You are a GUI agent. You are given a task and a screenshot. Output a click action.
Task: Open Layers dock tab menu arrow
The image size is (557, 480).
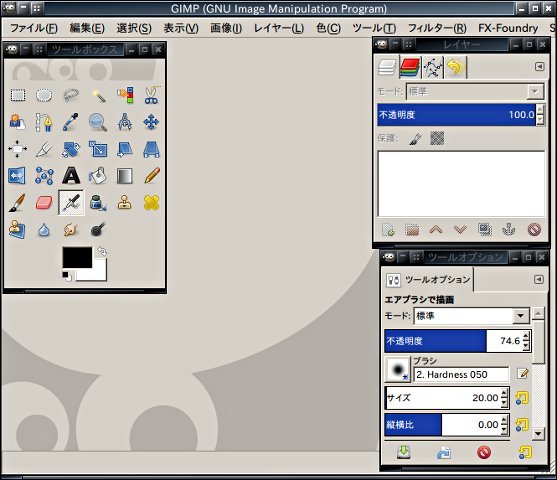pyautogui.click(x=539, y=66)
